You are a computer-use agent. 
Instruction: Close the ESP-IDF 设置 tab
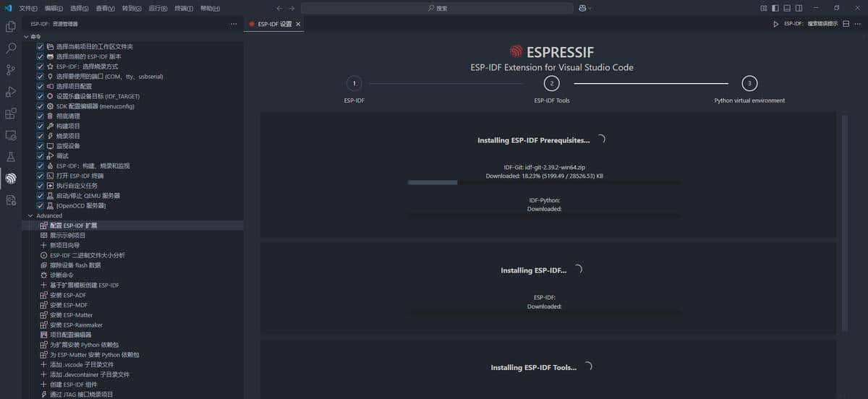tap(298, 24)
